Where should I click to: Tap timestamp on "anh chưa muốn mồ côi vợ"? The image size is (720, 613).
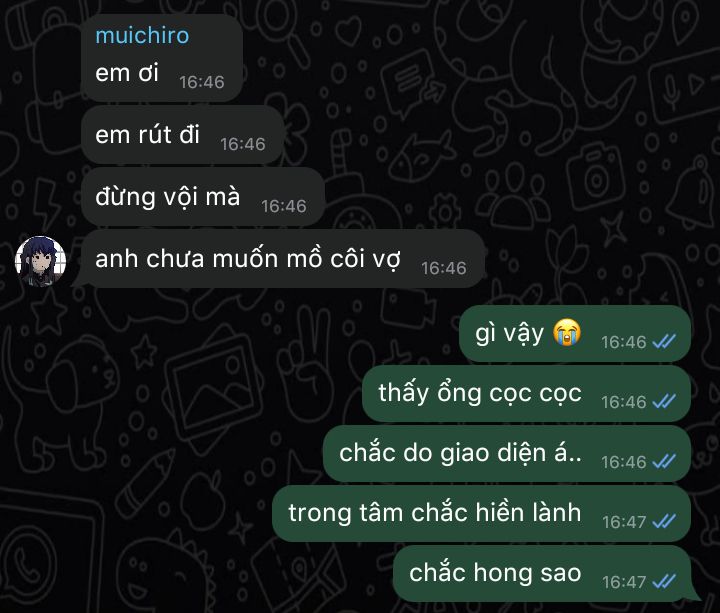point(444,268)
